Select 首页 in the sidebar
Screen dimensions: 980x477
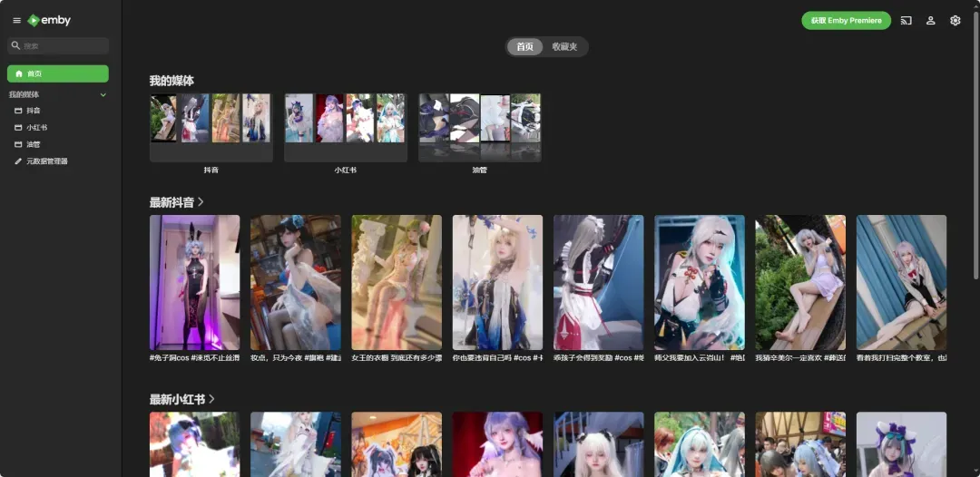(58, 73)
